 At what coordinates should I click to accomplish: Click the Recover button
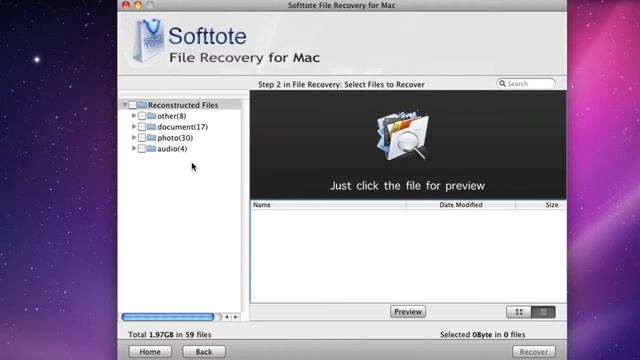coord(533,352)
